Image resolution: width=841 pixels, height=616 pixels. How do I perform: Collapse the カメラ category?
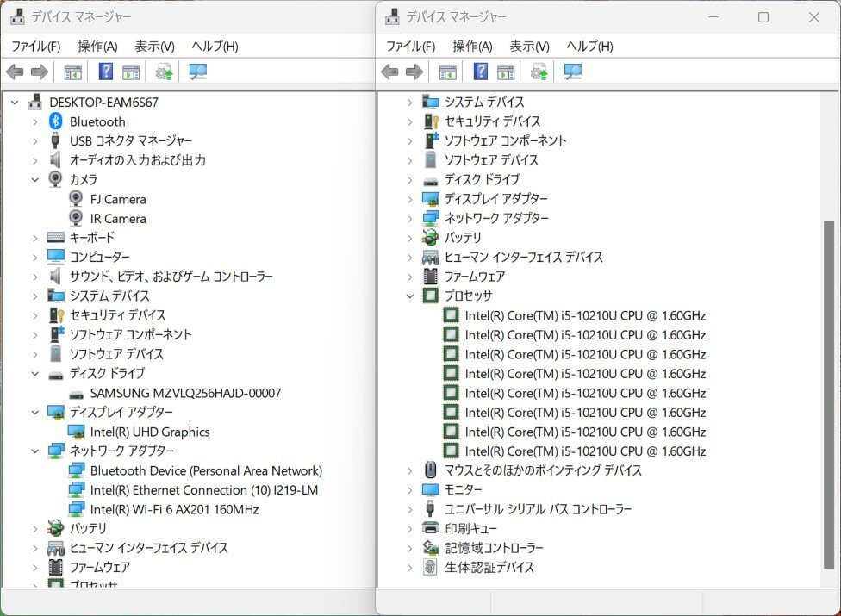[x=35, y=179]
